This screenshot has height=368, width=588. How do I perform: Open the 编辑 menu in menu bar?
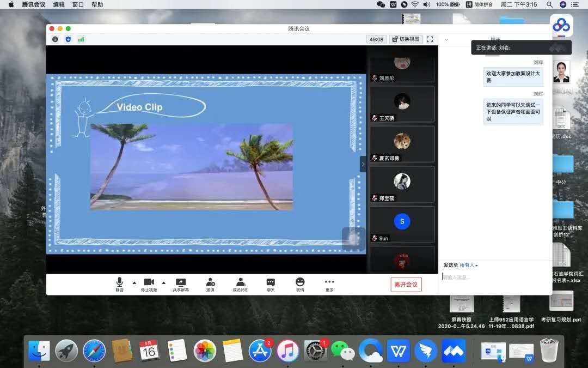[x=59, y=4]
